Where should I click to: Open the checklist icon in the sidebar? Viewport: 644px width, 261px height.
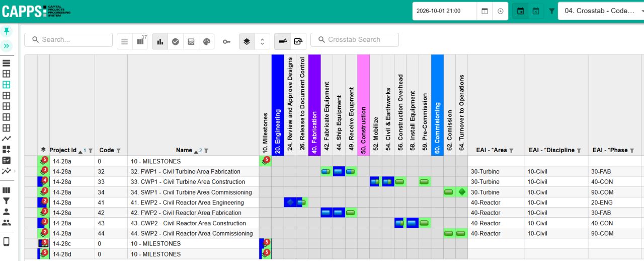coord(7,160)
